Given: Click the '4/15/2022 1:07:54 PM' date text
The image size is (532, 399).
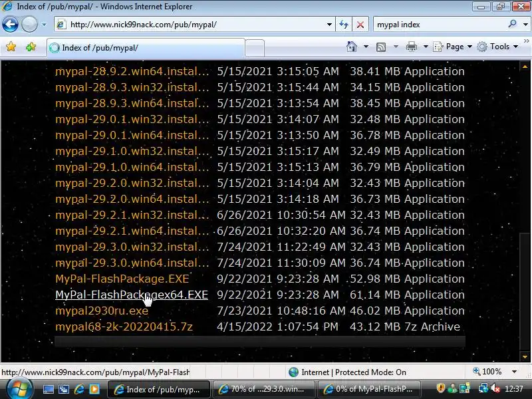Looking at the screenshot, I should (x=277, y=327).
